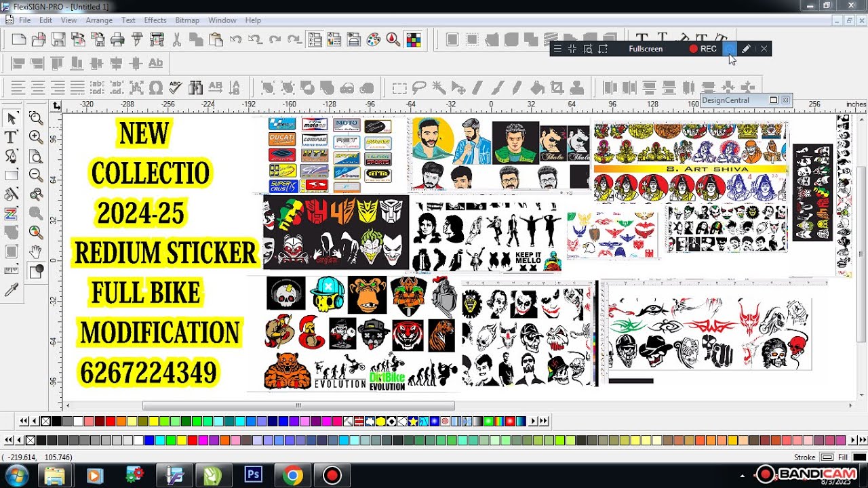868x488 pixels.
Task: Open the Bandicam toolbar hamburger menu
Action: [557, 49]
